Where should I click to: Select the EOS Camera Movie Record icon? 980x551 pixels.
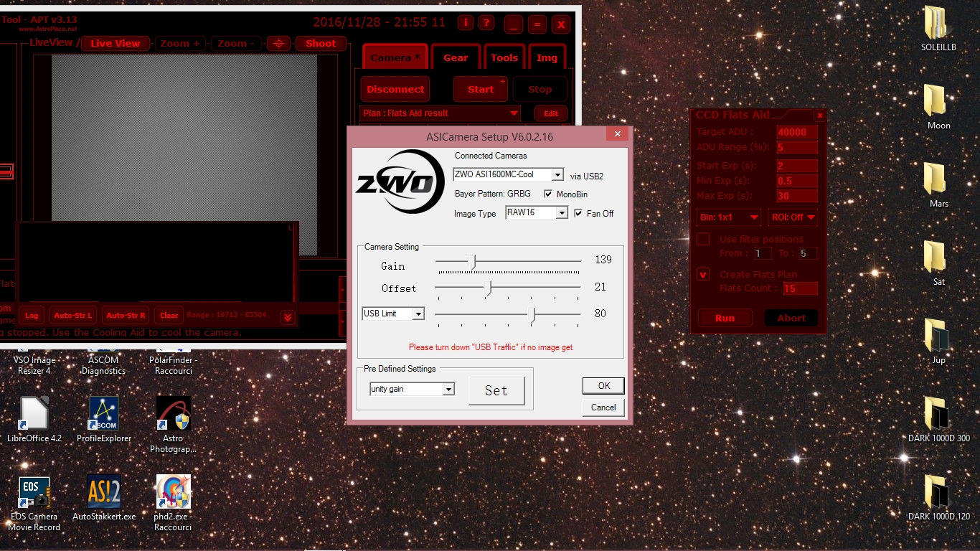tap(34, 503)
